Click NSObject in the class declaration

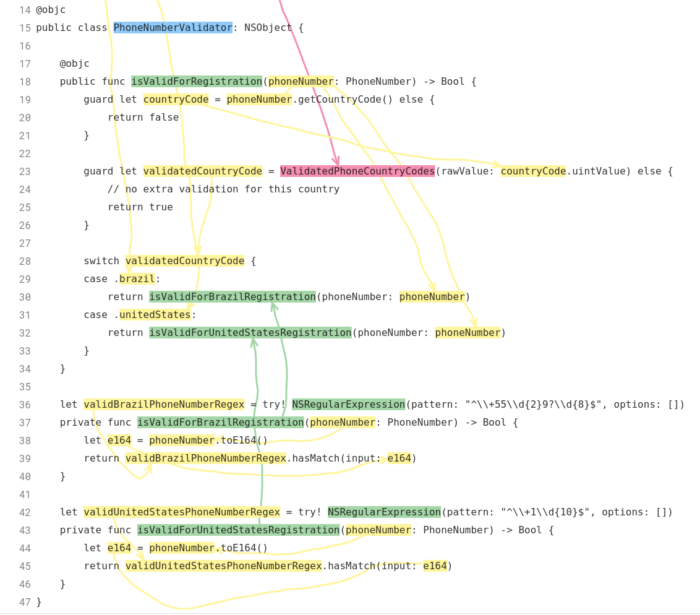[268, 28]
